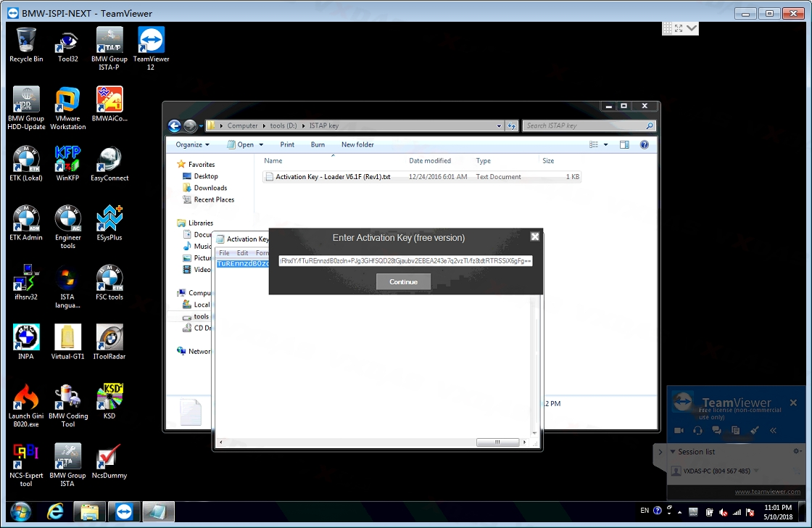Launch the BMW Group ISTA-P desktop icon
812x528 pixels.
coord(109,49)
